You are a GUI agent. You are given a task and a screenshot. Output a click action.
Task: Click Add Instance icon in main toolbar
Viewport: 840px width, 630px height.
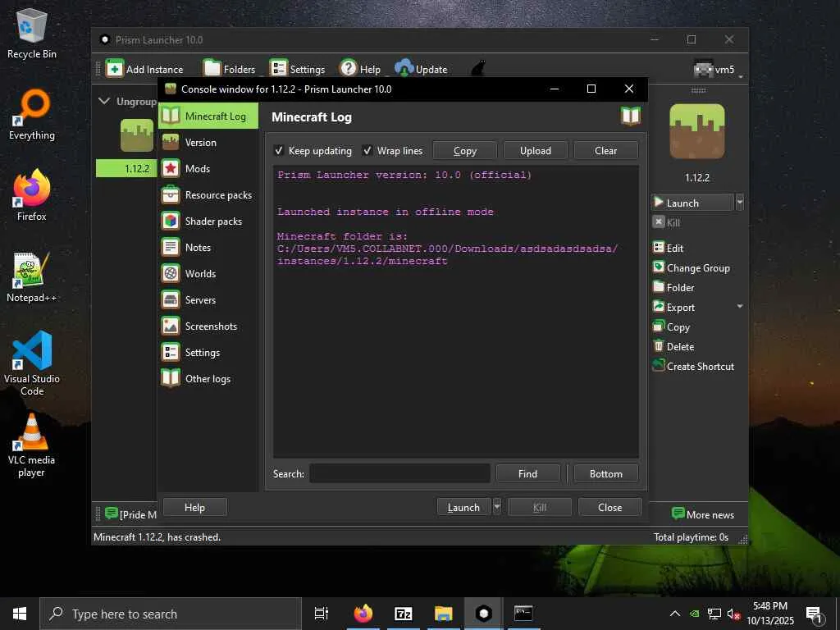(115, 69)
